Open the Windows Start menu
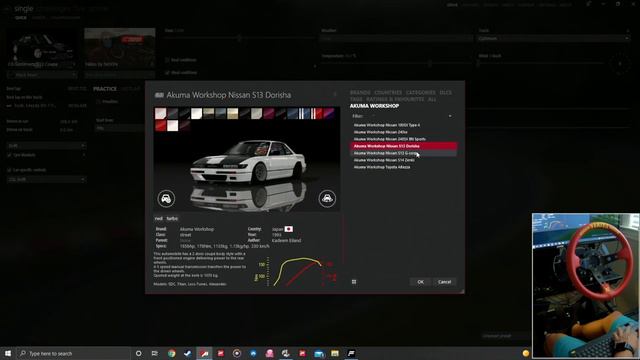The width and height of the screenshot is (640, 360). click(x=8, y=353)
